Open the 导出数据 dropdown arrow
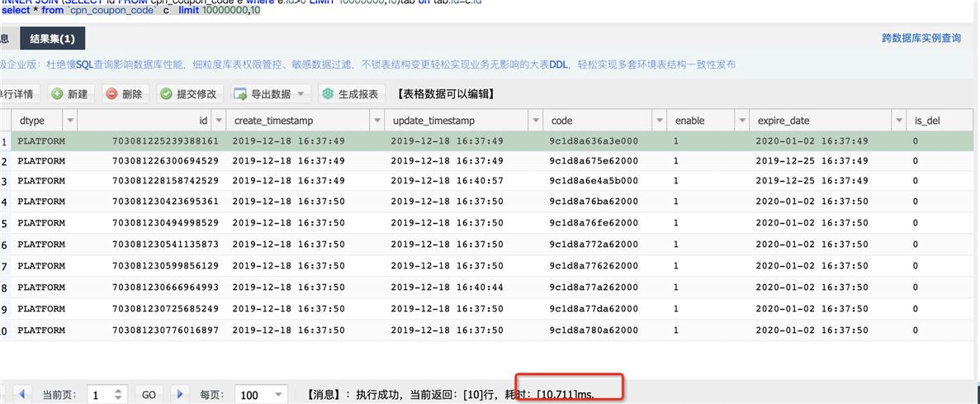This screenshot has width=980, height=404. (302, 94)
